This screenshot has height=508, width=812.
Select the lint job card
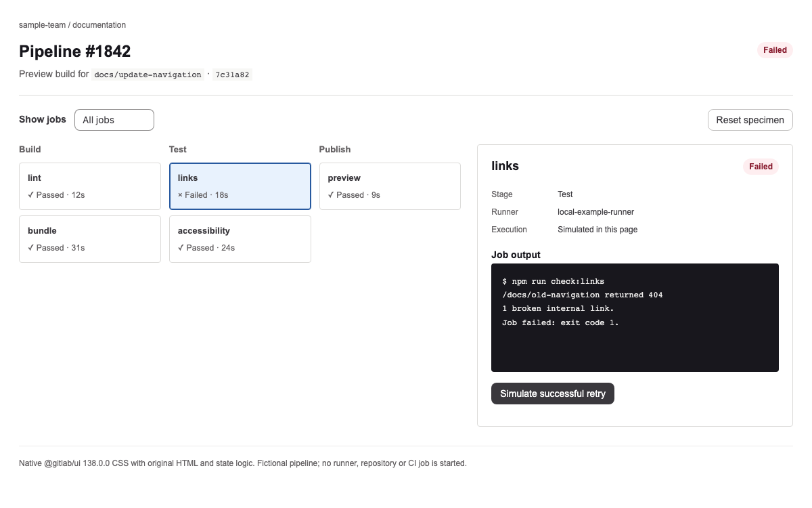click(90, 186)
